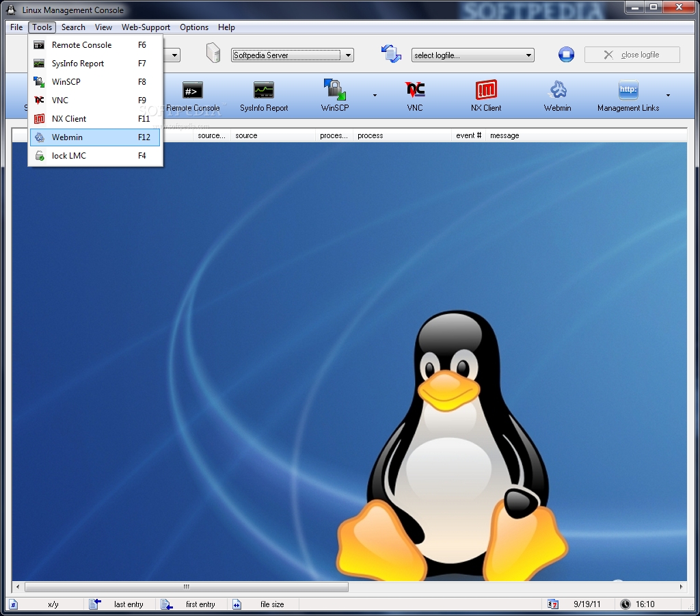700x616 pixels.
Task: Click the first entry status label
Action: tap(200, 604)
